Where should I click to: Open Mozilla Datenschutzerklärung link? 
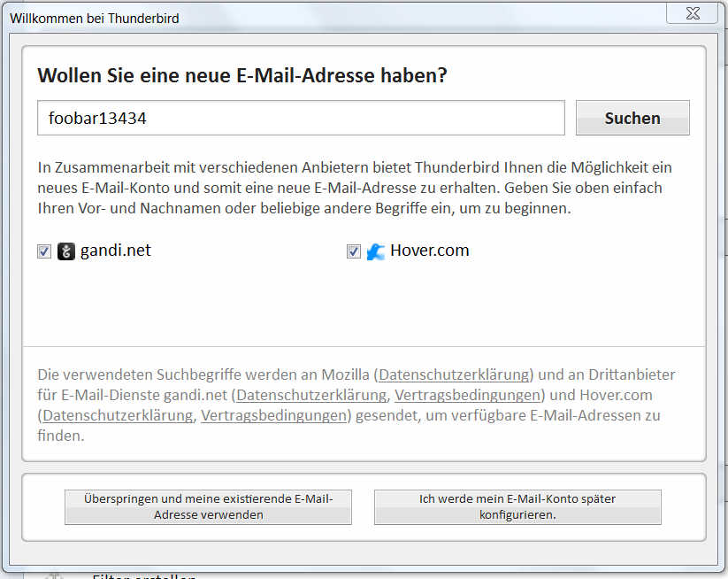tap(454, 374)
